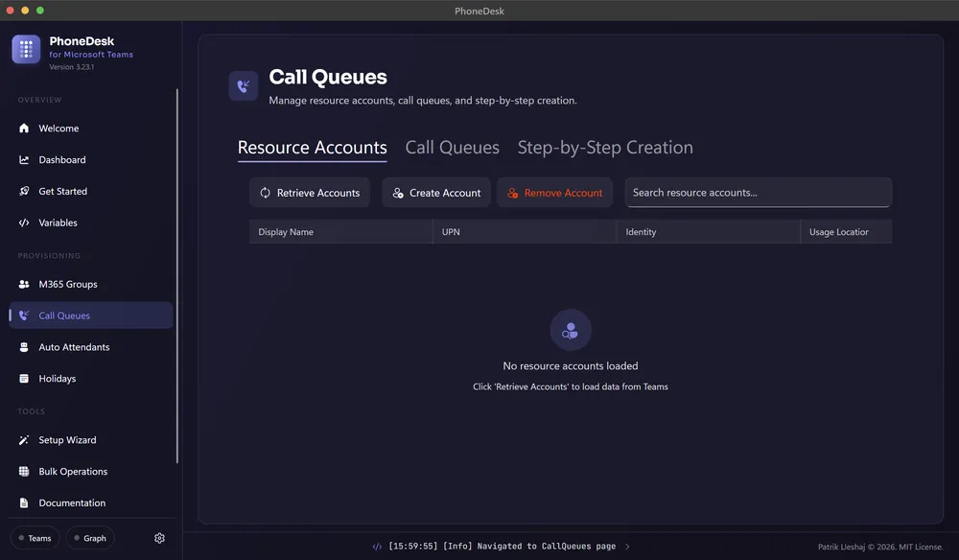
Task: Click the Remove Account button
Action: (554, 193)
